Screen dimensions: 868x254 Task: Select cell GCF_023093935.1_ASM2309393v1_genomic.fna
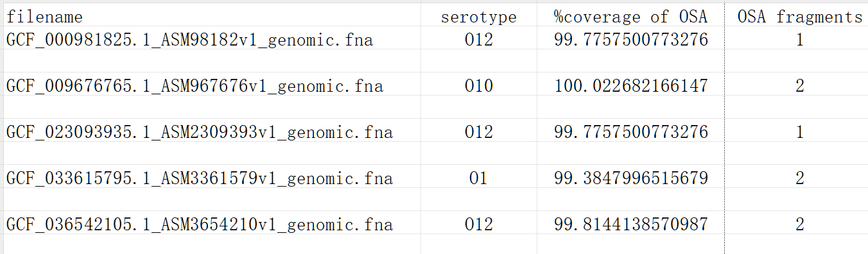199,132
